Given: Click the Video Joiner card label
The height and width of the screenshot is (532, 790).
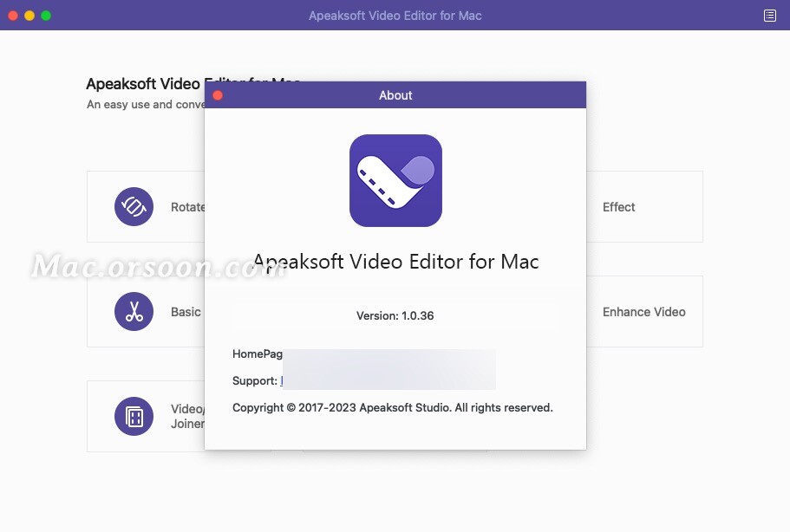Looking at the screenshot, I should click(x=187, y=416).
